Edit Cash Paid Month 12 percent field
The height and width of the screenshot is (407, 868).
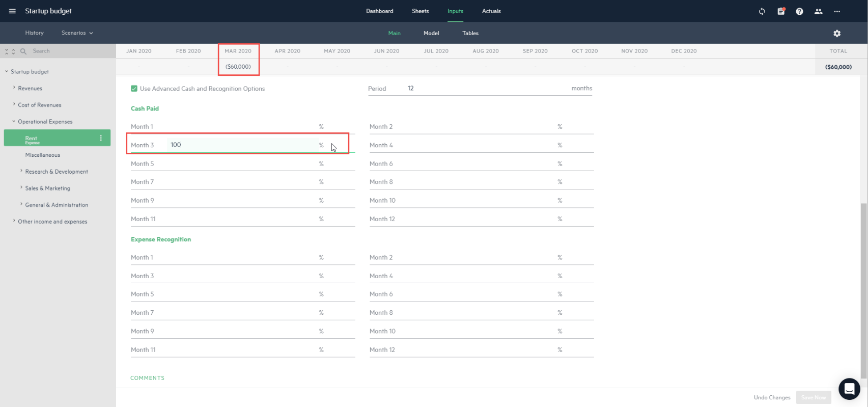tap(482, 219)
